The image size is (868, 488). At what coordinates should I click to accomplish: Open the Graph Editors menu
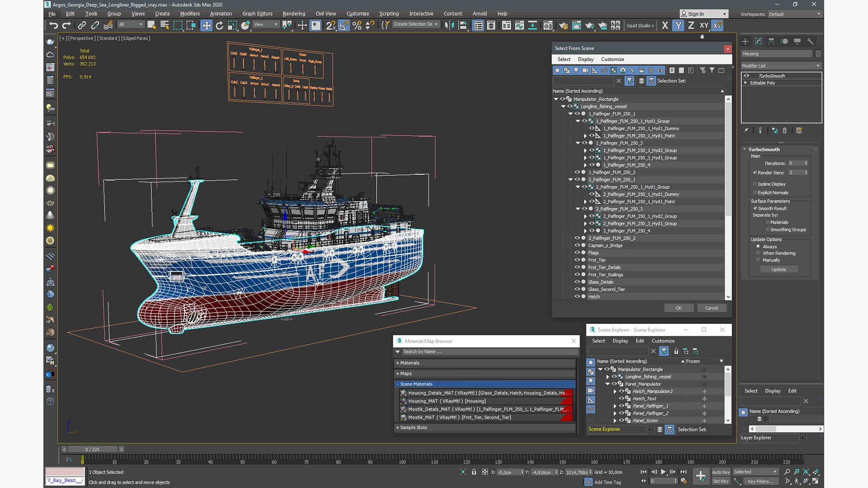click(257, 14)
